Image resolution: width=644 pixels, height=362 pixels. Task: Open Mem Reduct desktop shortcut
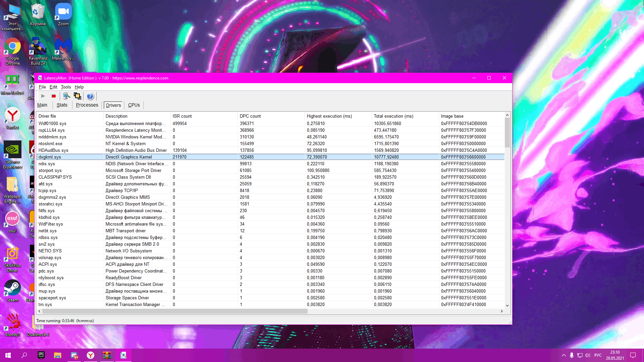12,85
